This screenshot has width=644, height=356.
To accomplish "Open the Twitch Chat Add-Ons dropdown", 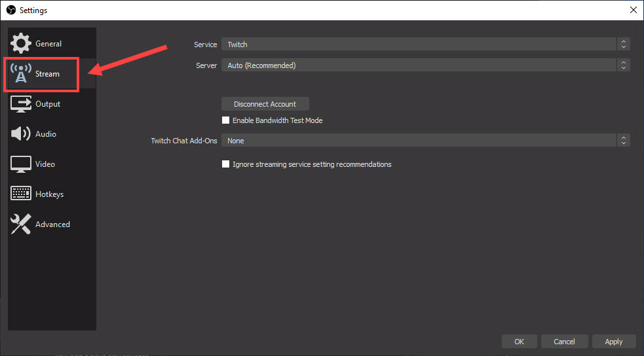I will click(x=425, y=141).
